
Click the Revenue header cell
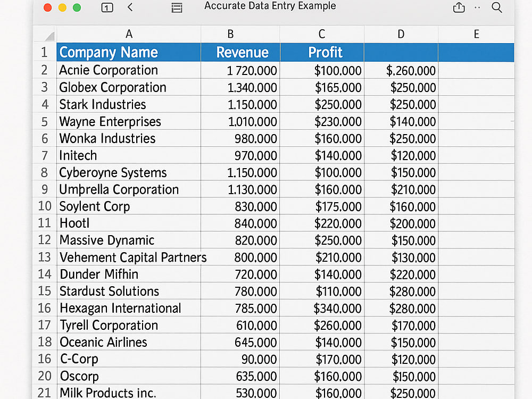[240, 52]
